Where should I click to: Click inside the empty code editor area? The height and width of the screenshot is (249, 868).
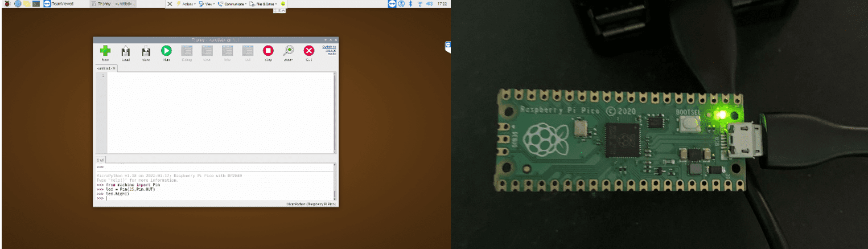pyautogui.click(x=219, y=113)
